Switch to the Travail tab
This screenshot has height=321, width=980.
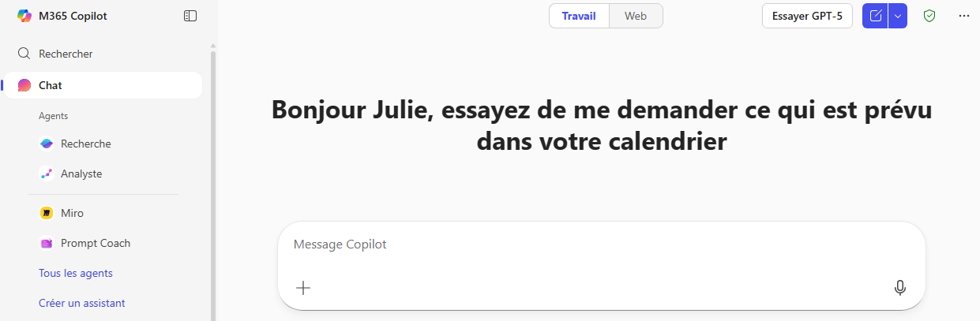(x=579, y=16)
